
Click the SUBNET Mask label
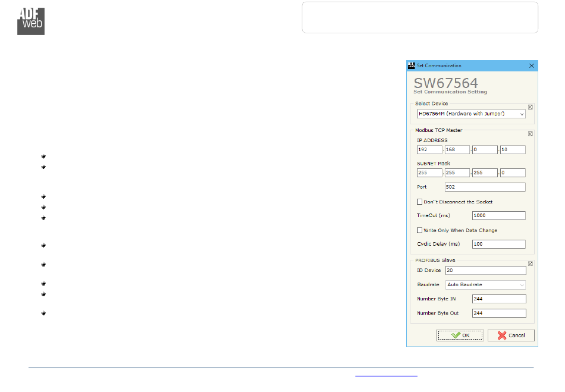pos(434,164)
